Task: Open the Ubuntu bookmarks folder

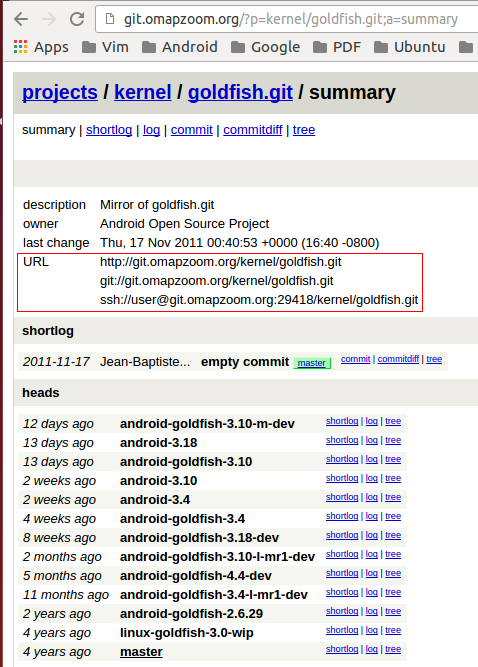Action: (410, 47)
